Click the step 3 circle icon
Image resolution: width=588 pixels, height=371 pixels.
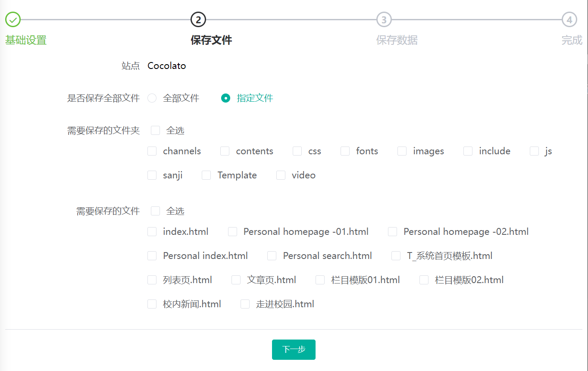coord(384,19)
